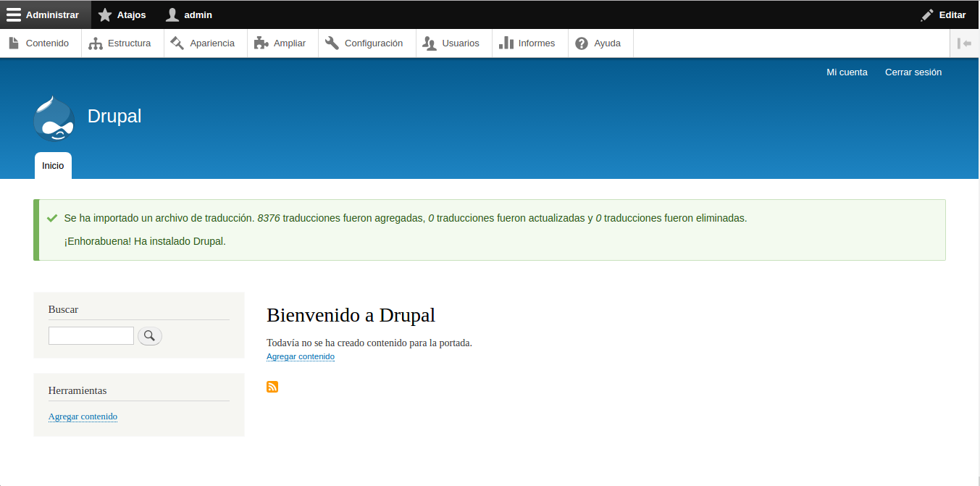Click the hamburger Administrar menu icon
The width and height of the screenshot is (980, 486).
tap(14, 14)
